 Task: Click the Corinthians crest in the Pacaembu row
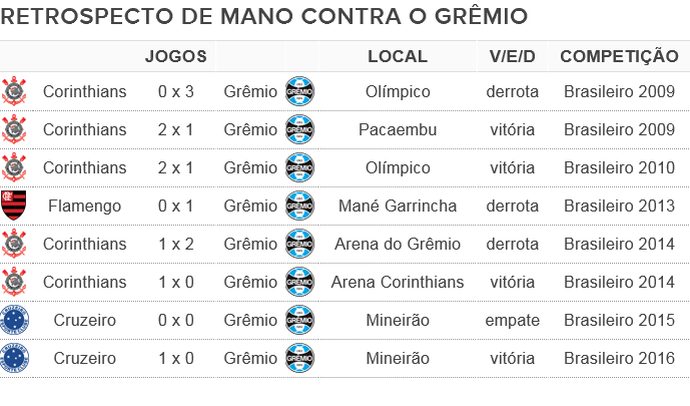14,130
